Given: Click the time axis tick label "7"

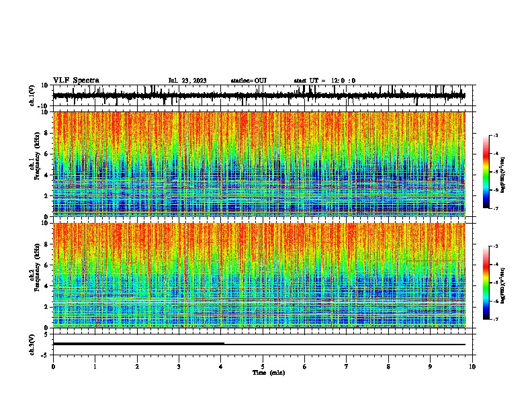Looking at the screenshot, I should click(x=347, y=367).
